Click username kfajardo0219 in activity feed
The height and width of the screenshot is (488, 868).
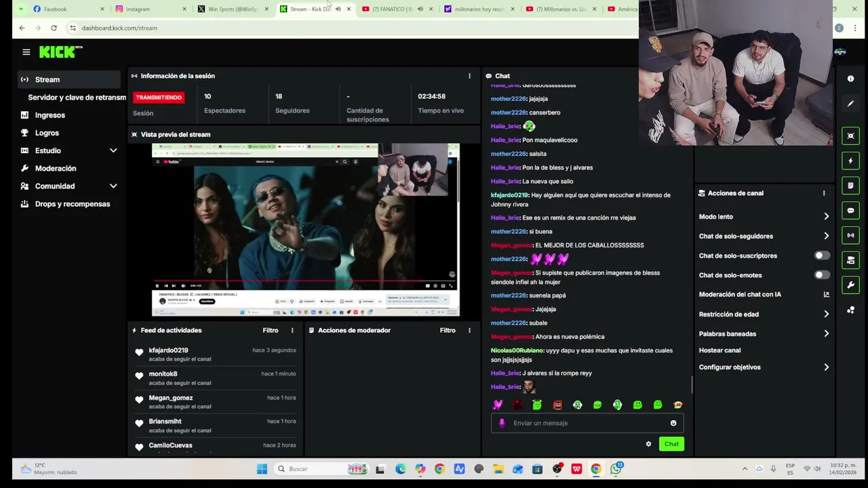[168, 350]
